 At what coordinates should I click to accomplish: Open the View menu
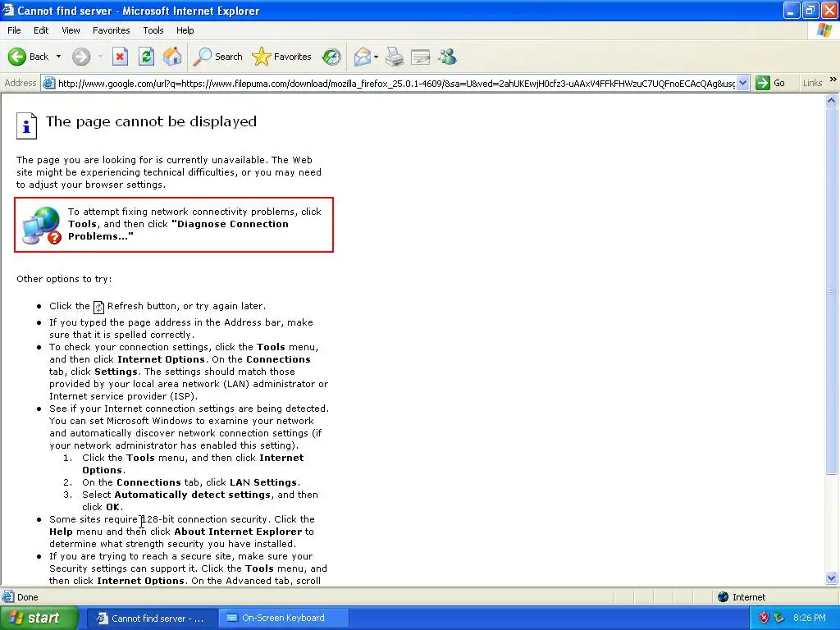pyautogui.click(x=71, y=30)
